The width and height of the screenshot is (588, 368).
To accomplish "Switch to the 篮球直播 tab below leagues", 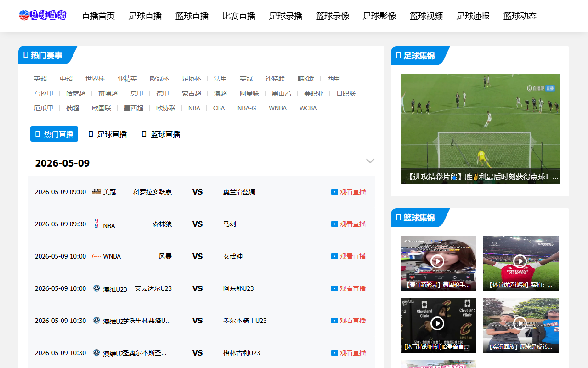I will click(x=161, y=134).
